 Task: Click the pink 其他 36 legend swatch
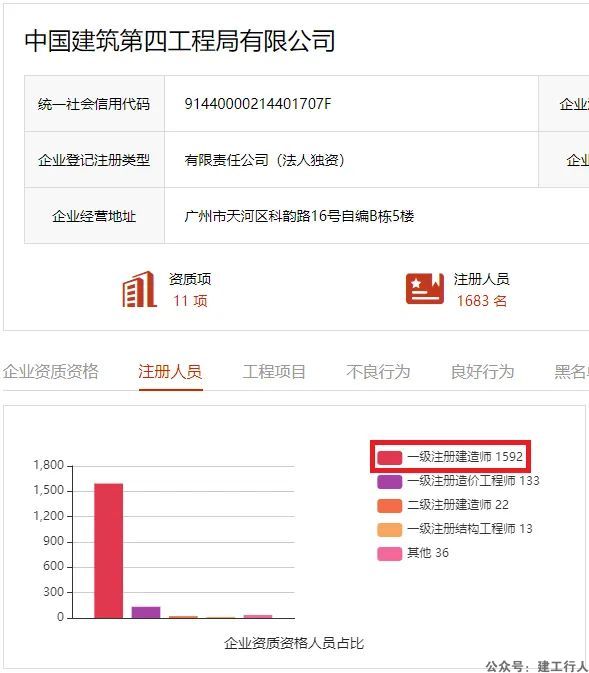389,554
